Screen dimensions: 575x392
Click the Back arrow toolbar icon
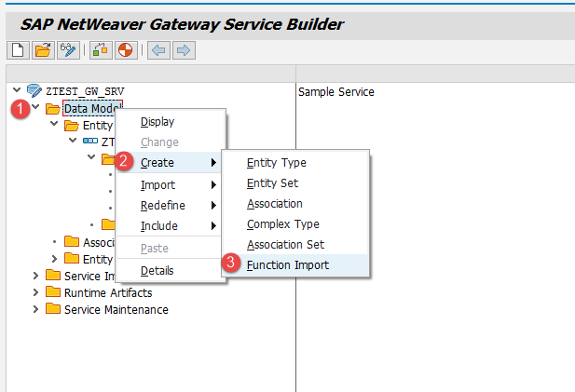[x=158, y=49]
